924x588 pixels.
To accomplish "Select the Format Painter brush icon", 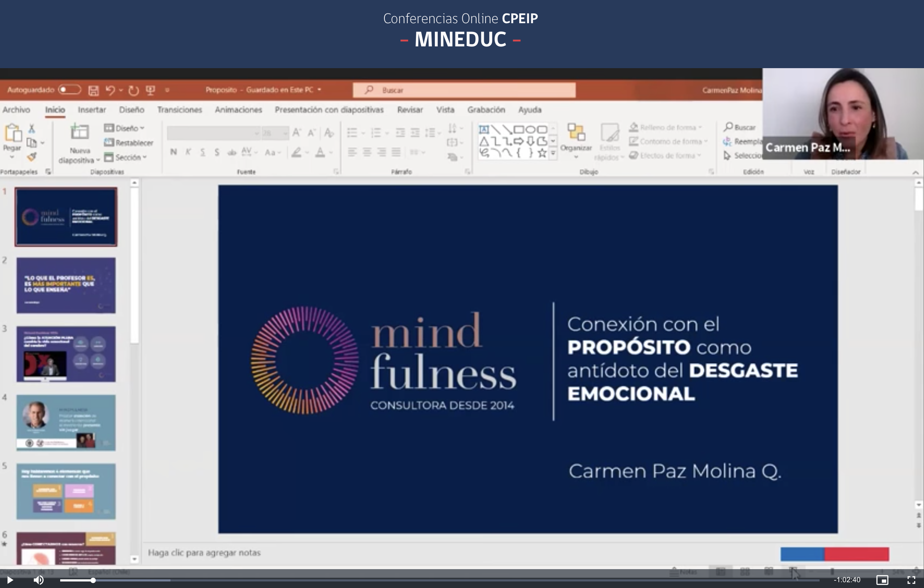I will tap(32, 157).
